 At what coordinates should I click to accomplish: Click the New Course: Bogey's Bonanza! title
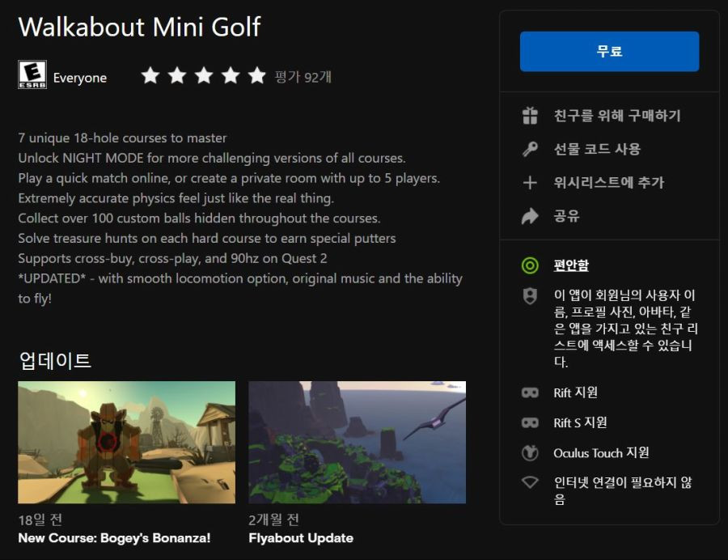point(114,538)
